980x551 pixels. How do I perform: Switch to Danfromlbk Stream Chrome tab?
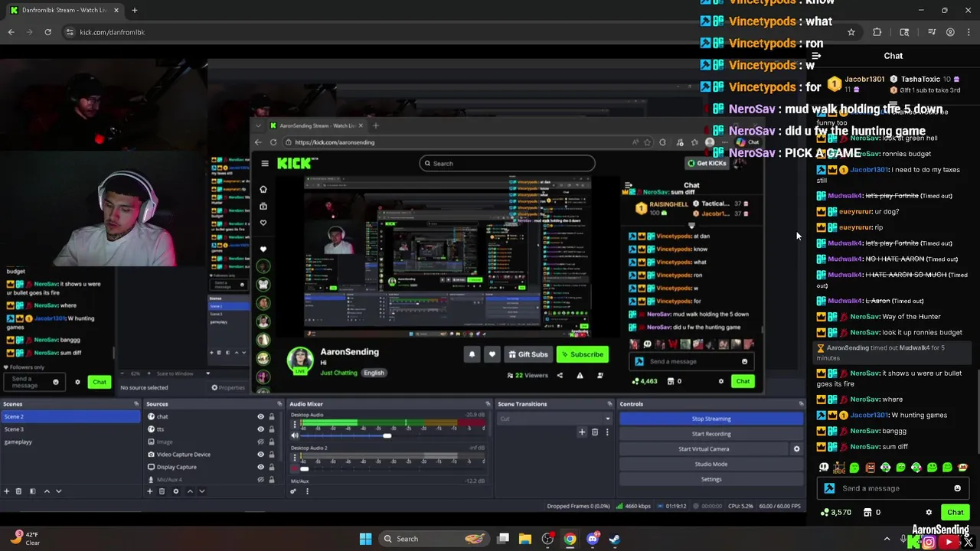63,10
